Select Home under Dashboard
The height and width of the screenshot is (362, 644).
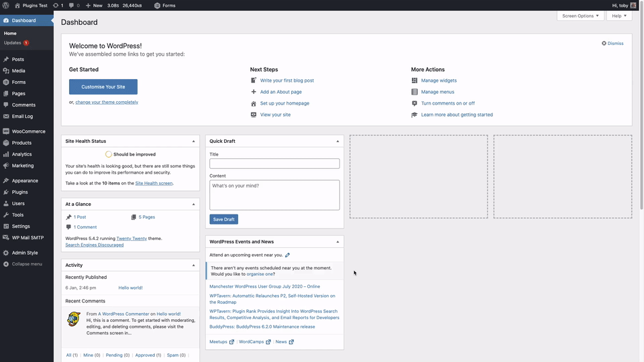pyautogui.click(x=10, y=34)
